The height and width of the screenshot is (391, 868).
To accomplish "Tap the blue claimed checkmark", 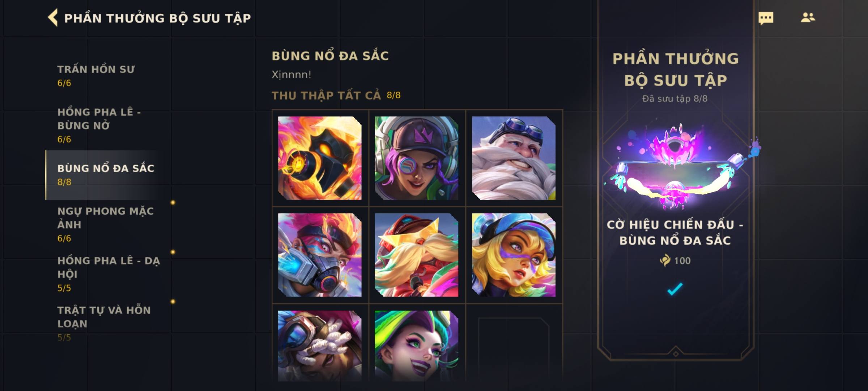I will 675,289.
